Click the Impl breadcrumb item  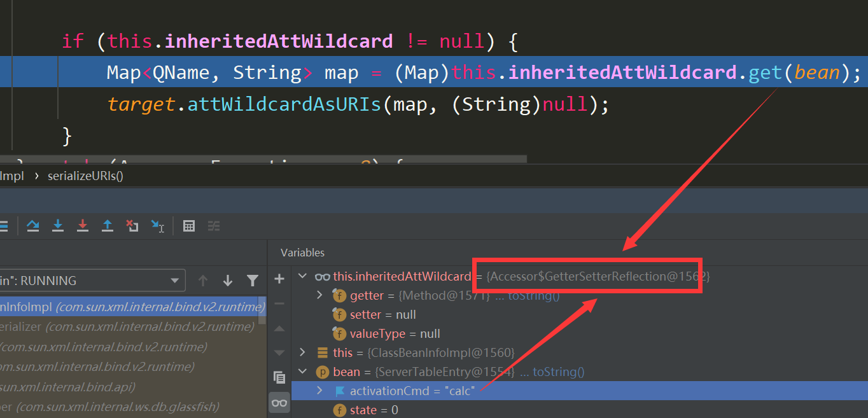click(13, 176)
